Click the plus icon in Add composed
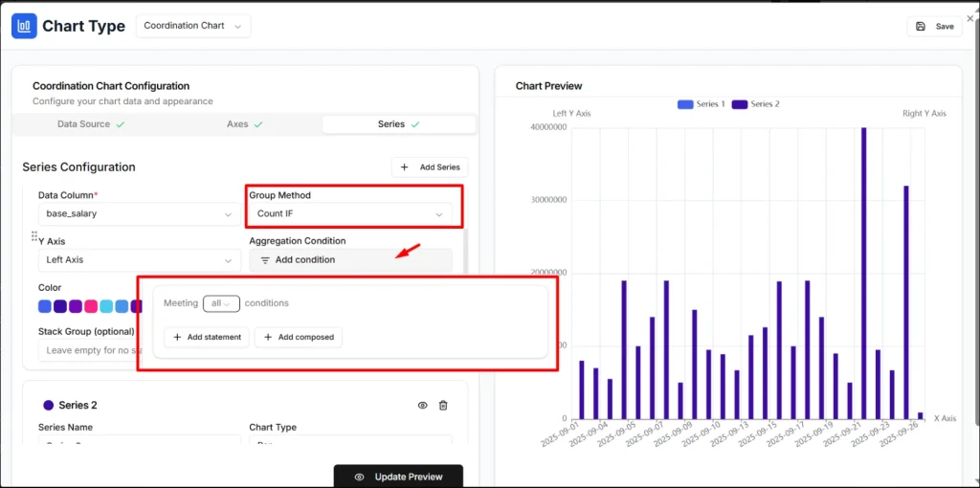 pos(268,337)
